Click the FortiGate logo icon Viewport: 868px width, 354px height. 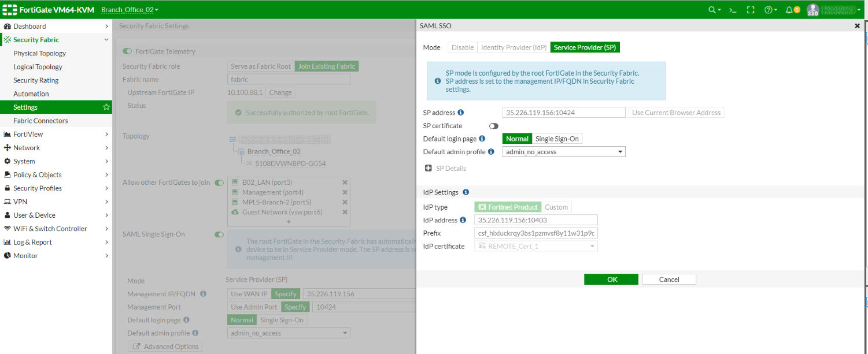tap(10, 10)
